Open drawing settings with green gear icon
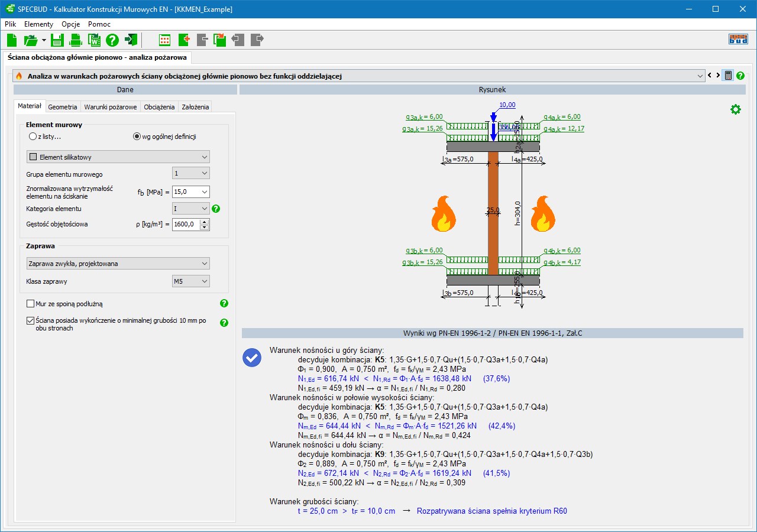 tap(735, 109)
